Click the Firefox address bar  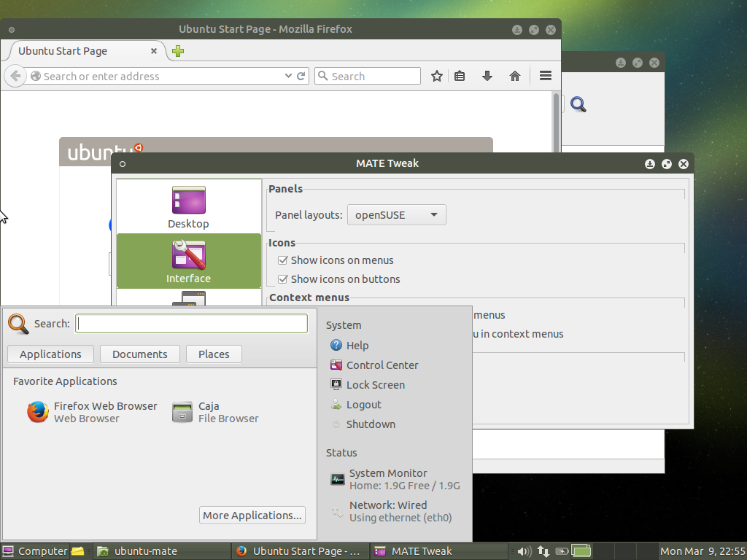tap(162, 76)
